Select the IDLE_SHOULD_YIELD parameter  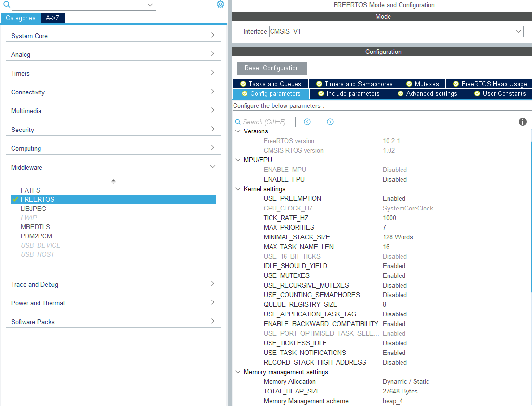point(296,266)
